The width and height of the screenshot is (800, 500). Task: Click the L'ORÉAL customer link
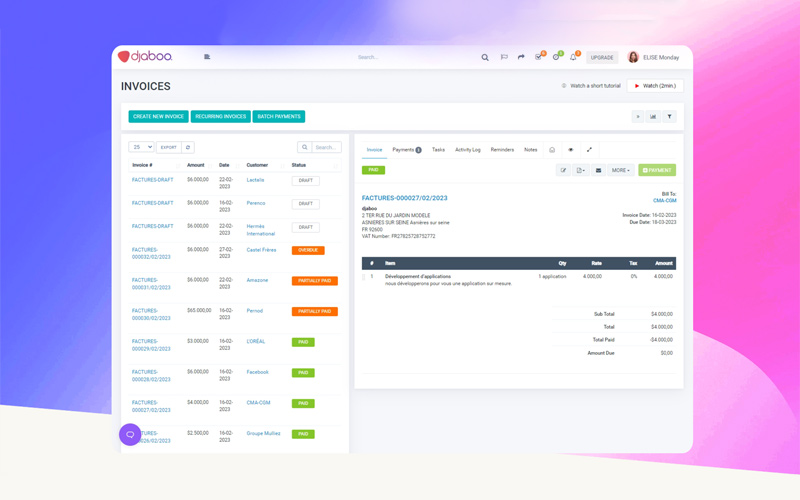[256, 341]
